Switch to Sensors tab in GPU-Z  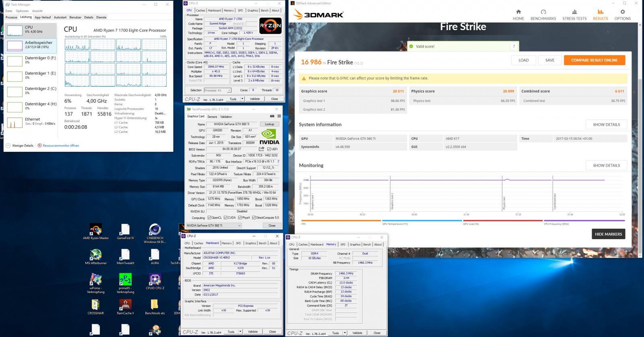pyautogui.click(x=212, y=117)
